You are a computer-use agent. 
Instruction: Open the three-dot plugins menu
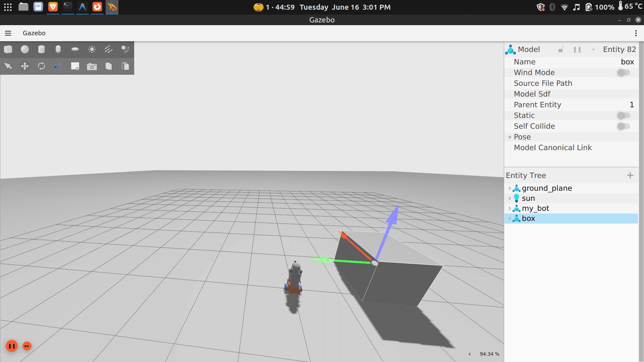point(636,33)
